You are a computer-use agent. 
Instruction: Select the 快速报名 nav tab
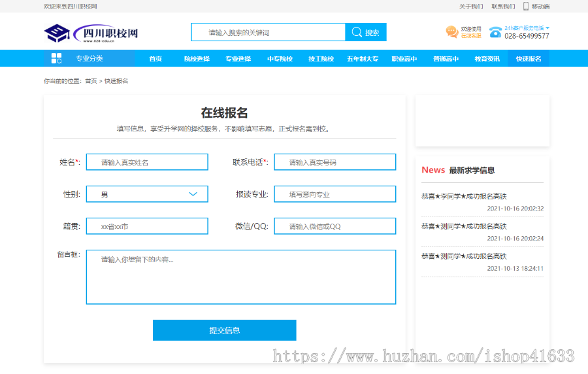tap(529, 59)
